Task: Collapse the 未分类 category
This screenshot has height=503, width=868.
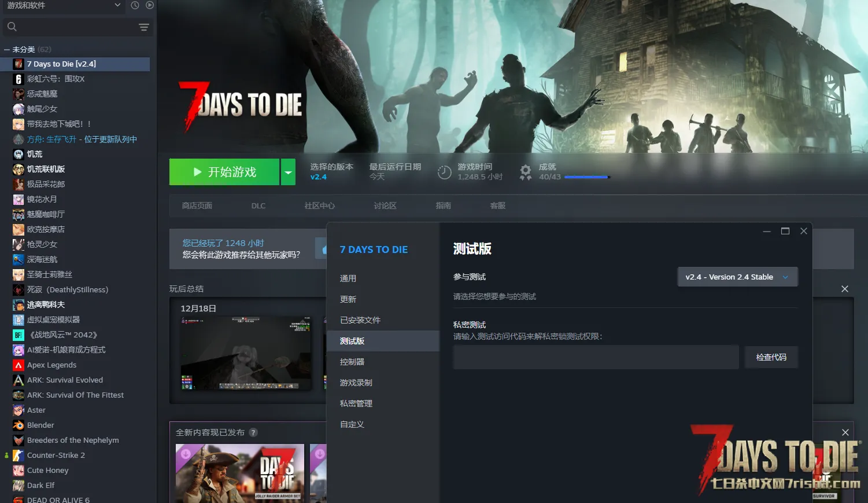Action: click(x=7, y=50)
